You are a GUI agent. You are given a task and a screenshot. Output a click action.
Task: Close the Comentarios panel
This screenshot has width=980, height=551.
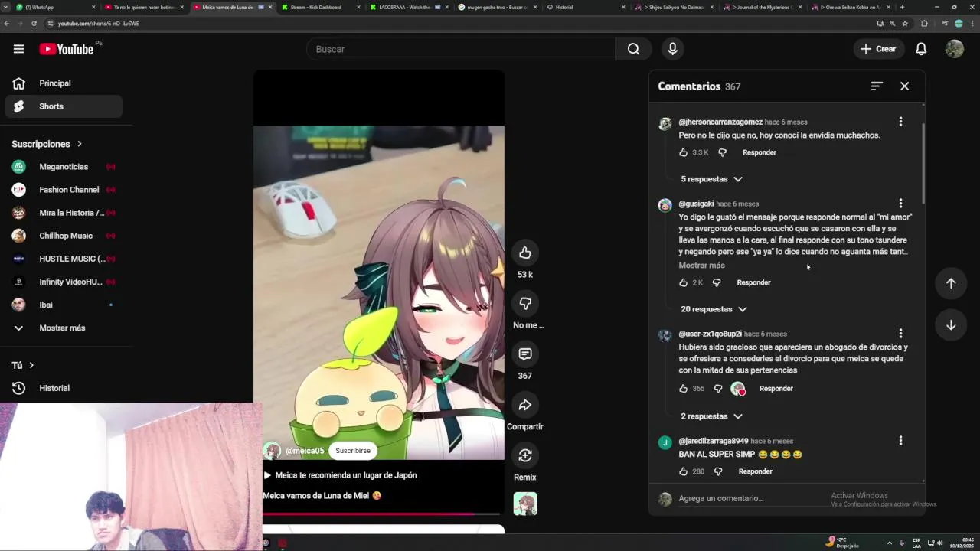[x=904, y=86]
